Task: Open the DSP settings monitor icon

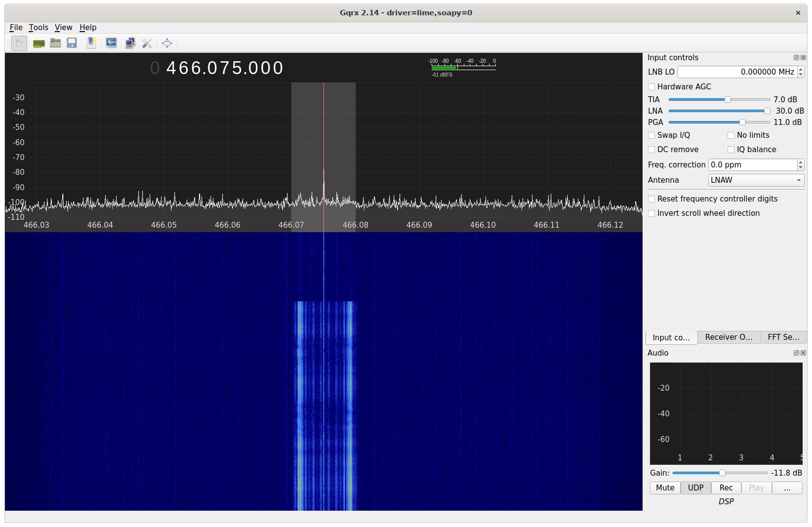Action: (111, 43)
